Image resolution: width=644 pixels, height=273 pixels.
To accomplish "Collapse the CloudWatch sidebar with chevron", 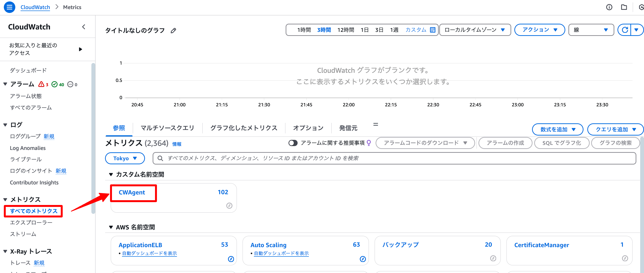I will pyautogui.click(x=84, y=27).
